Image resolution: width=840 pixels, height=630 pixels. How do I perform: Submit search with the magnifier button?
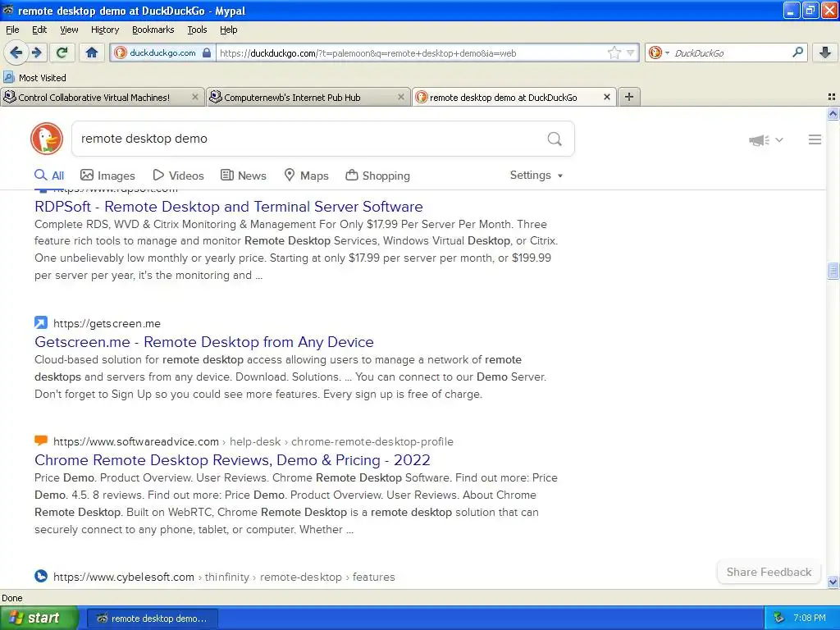click(x=555, y=139)
